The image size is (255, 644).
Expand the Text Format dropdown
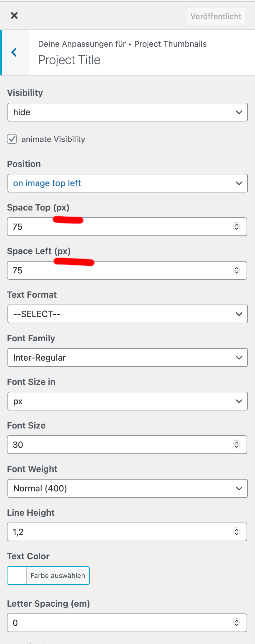128,314
